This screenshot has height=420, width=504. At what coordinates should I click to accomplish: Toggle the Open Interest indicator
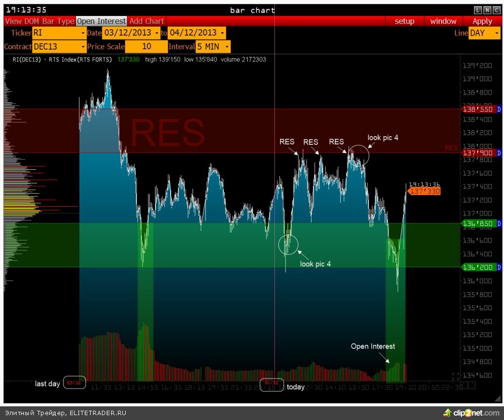pos(101,21)
